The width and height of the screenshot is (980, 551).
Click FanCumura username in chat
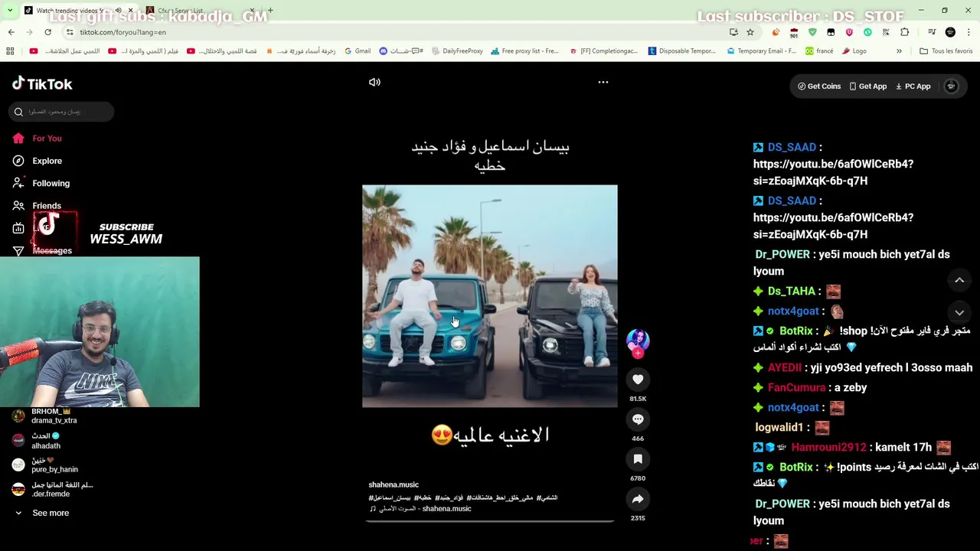pos(797,387)
